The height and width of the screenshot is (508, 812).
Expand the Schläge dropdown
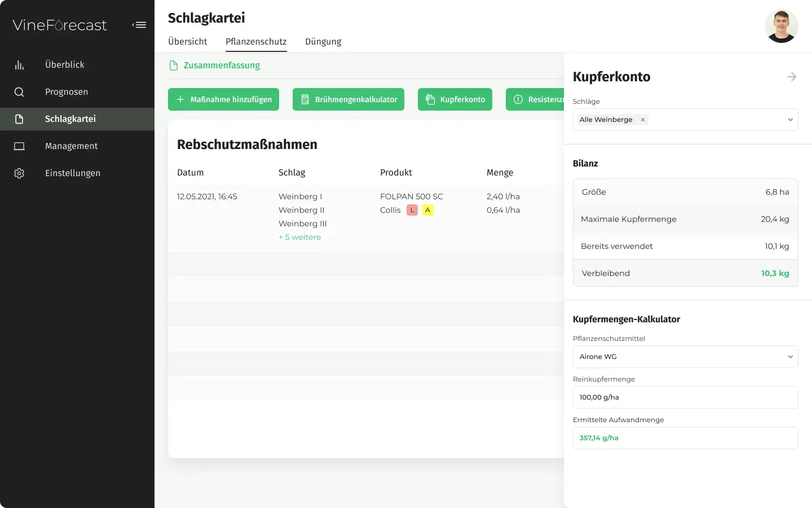(x=790, y=120)
